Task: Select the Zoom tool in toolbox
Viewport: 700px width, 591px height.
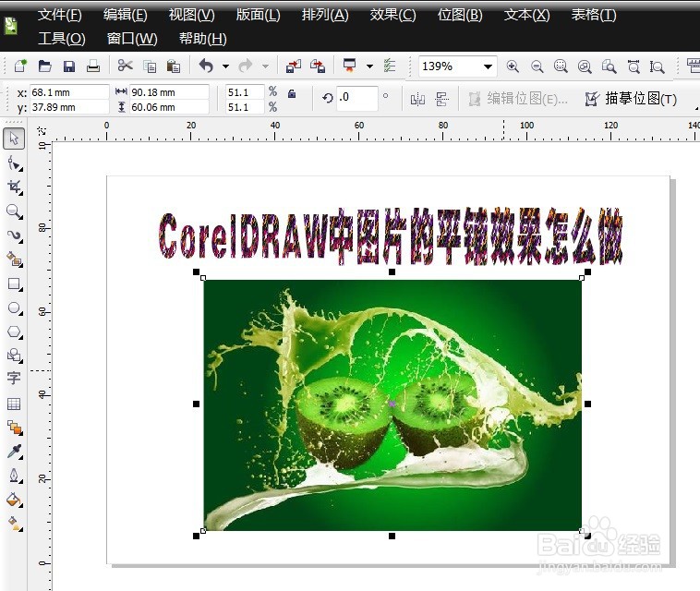Action: click(15, 211)
